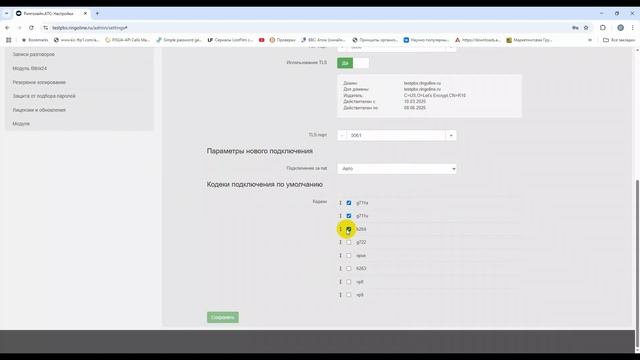
Task: Open the Chrome three-dot menu
Action: 632,28
